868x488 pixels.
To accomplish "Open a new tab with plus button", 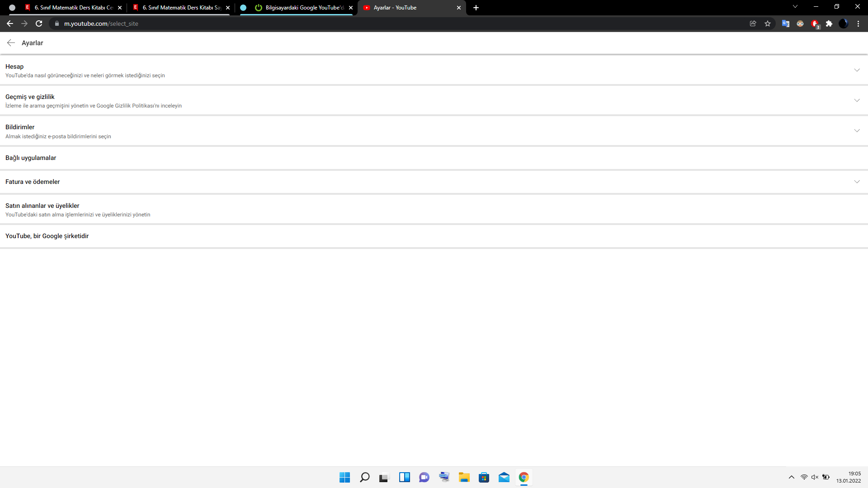I will coord(476,8).
